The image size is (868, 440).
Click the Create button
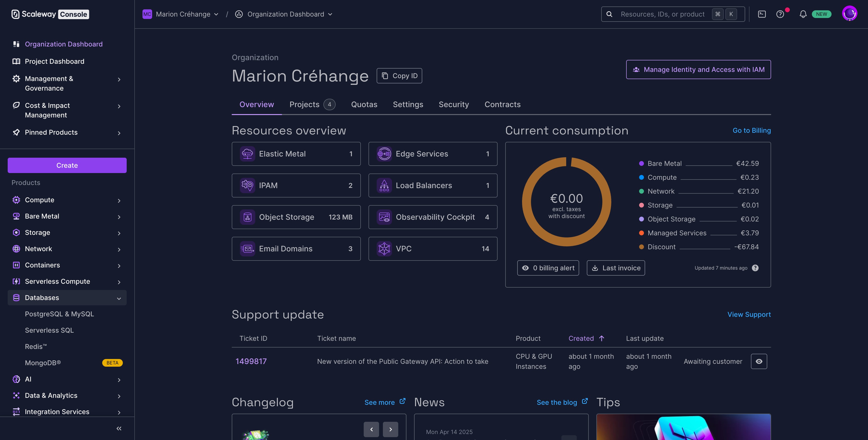[67, 165]
